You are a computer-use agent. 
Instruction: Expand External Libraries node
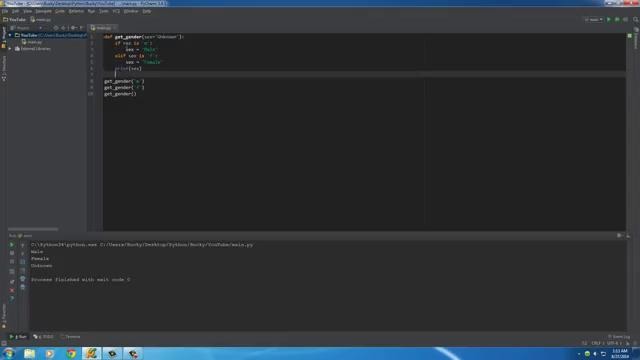point(10,49)
